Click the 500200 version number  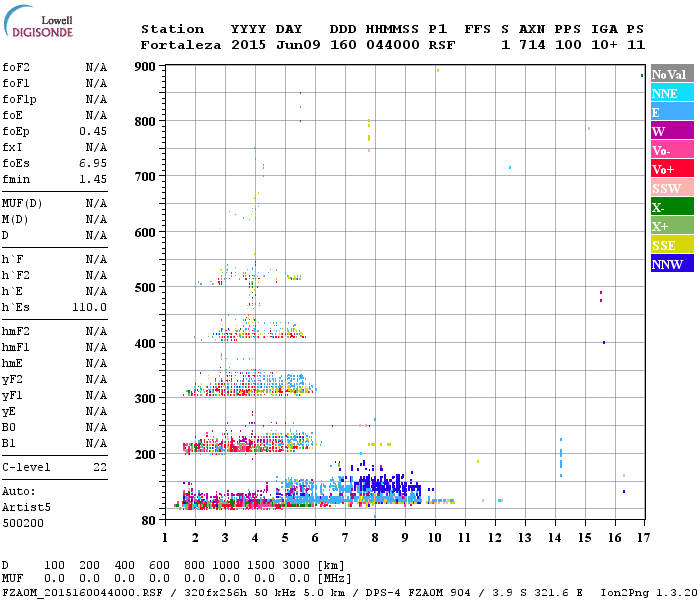(x=23, y=523)
